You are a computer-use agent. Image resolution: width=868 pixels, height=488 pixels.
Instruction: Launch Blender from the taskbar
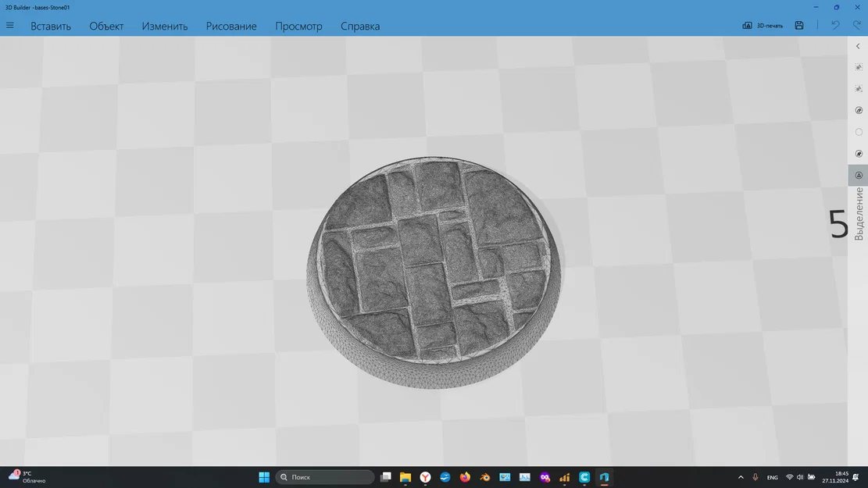tap(484, 477)
